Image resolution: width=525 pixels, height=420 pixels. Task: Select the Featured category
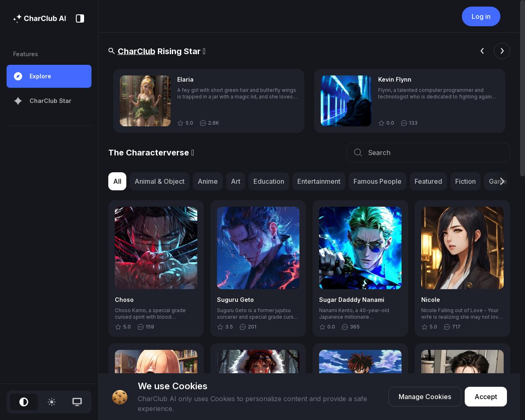tap(428, 181)
